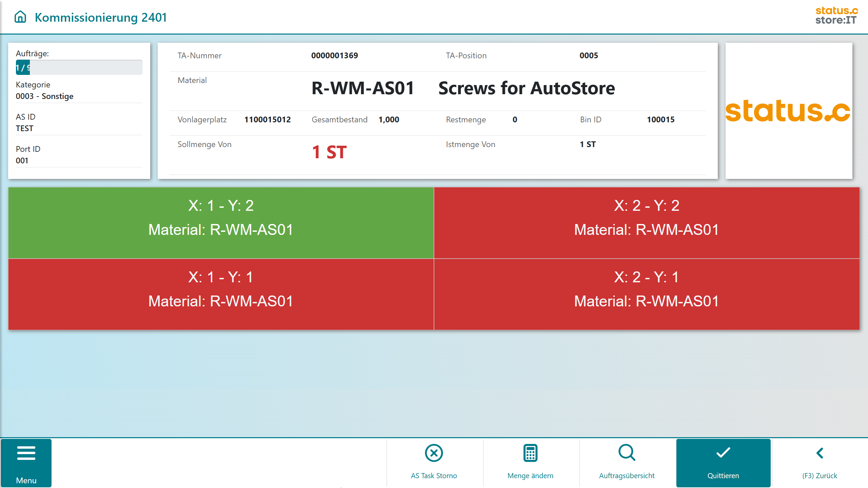Viewport: 868px width, 488px height.
Task: Select the red compartment X: 2 - Y: 2
Action: pos(647,223)
